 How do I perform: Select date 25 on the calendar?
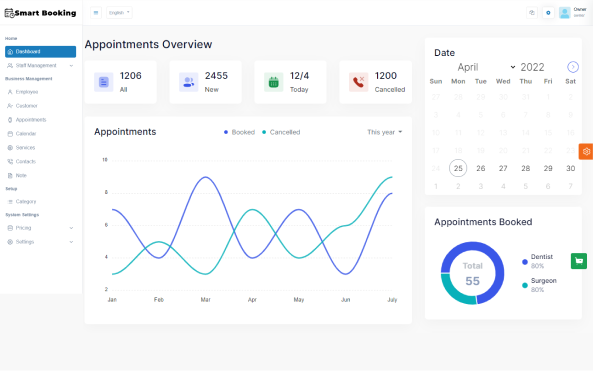pyautogui.click(x=458, y=168)
